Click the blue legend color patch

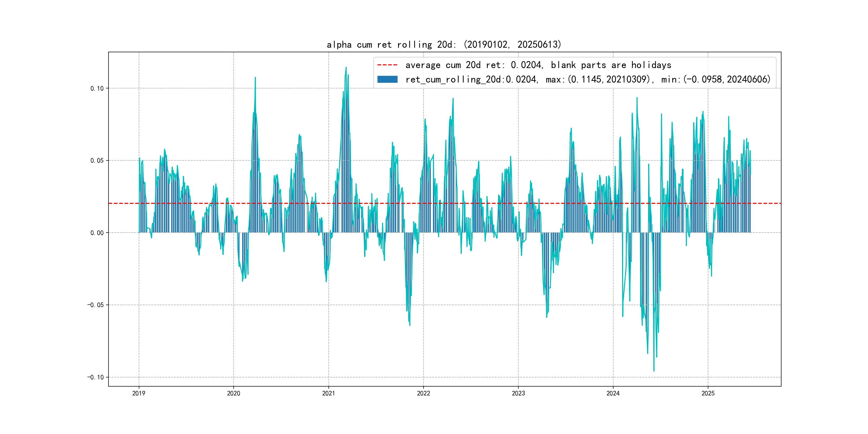click(387, 80)
